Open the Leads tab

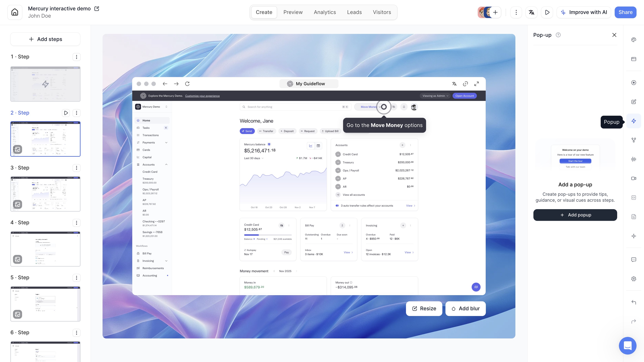(x=354, y=12)
